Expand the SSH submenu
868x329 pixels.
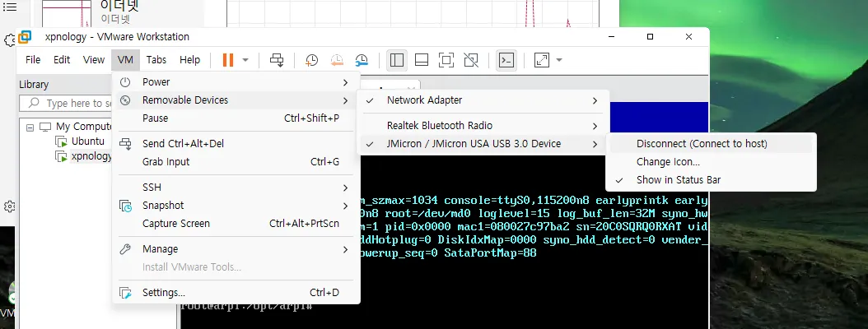(236, 188)
